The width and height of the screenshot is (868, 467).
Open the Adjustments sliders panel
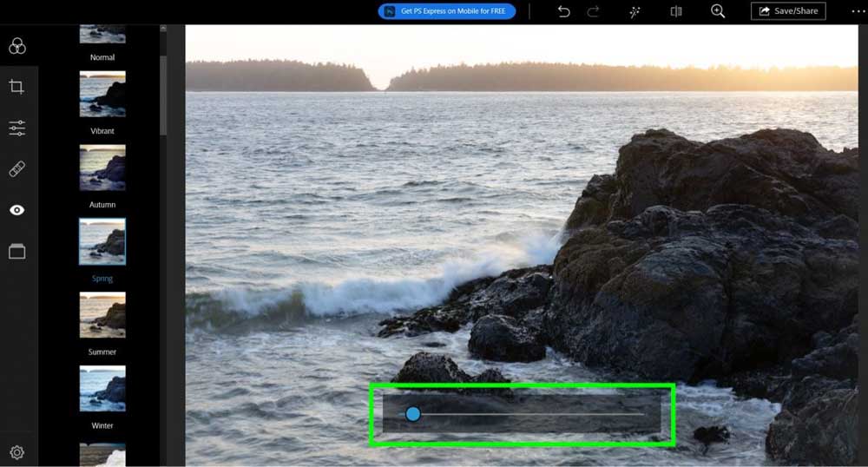pos(17,128)
